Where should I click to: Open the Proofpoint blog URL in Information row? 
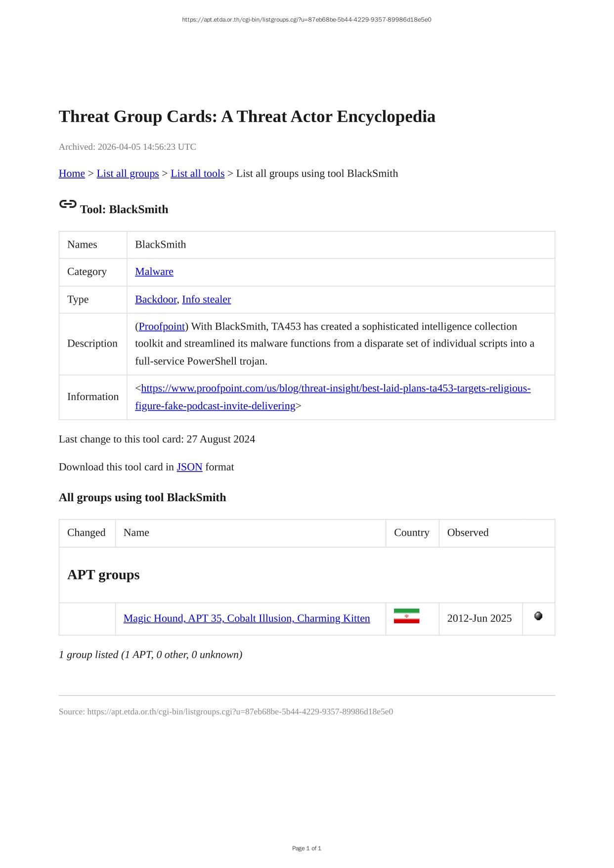336,389
